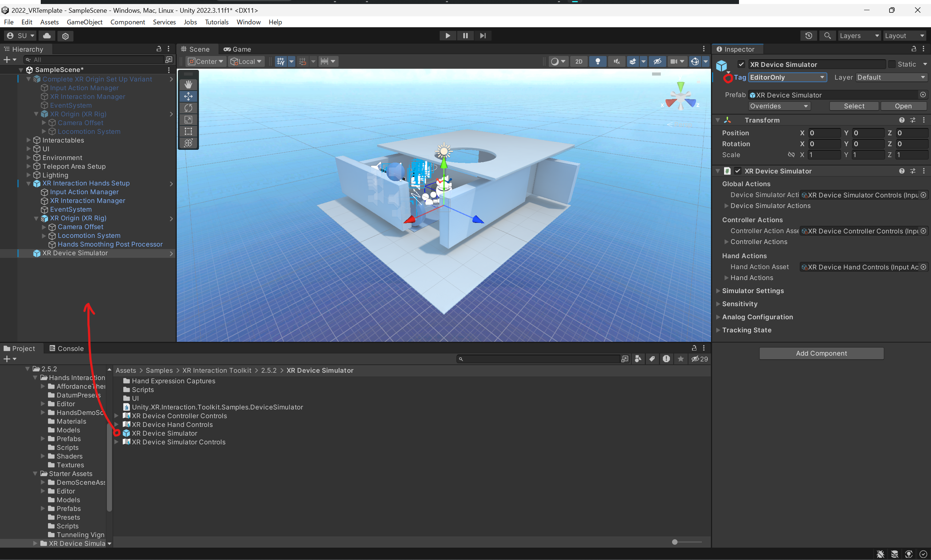Toggle the 2D view mode
Viewport: 931px width, 560px height.
[579, 61]
